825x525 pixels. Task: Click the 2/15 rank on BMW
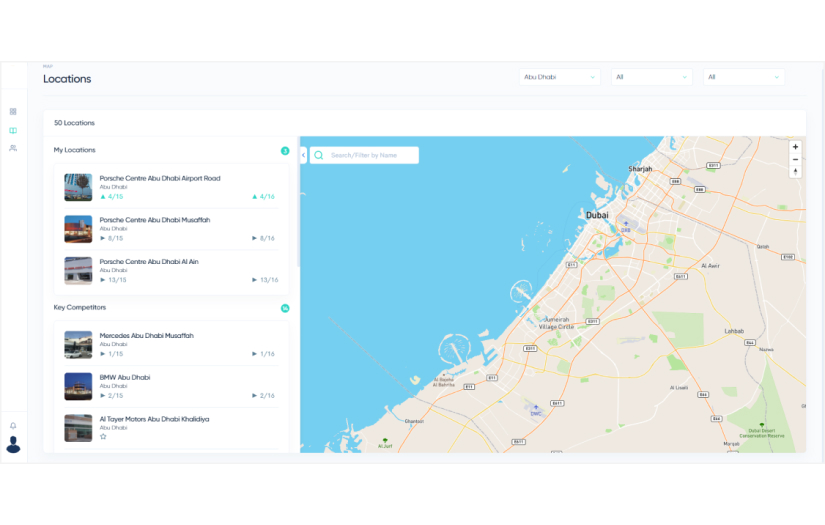click(x=112, y=396)
